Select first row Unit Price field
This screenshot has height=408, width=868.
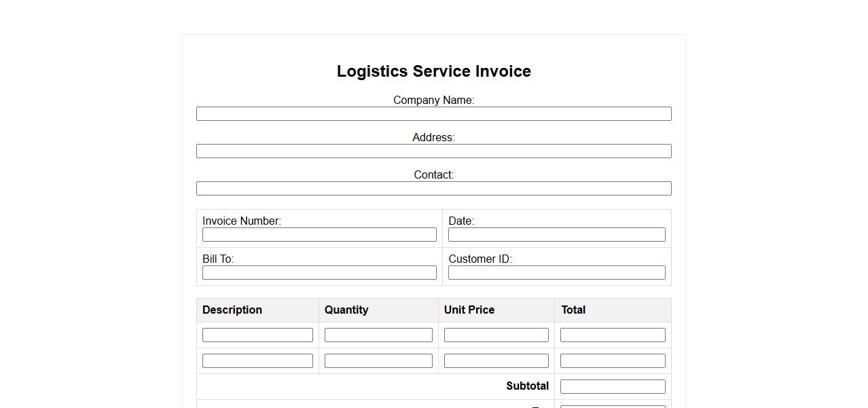[x=496, y=335]
